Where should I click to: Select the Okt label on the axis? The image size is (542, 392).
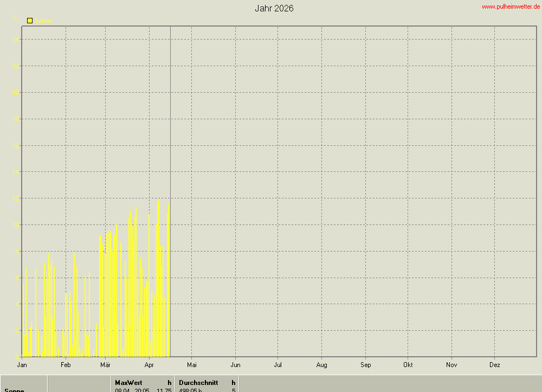408,365
